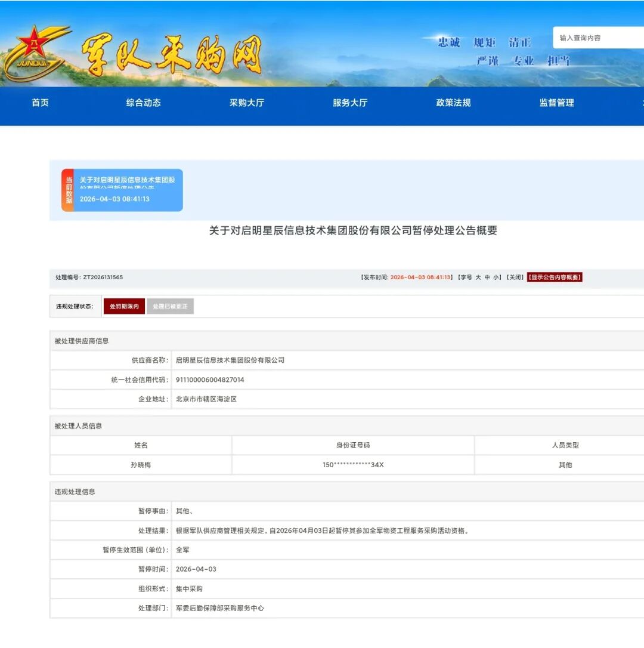Select the grey 处理已被更正 status tab
644x648 pixels.
pyautogui.click(x=170, y=307)
